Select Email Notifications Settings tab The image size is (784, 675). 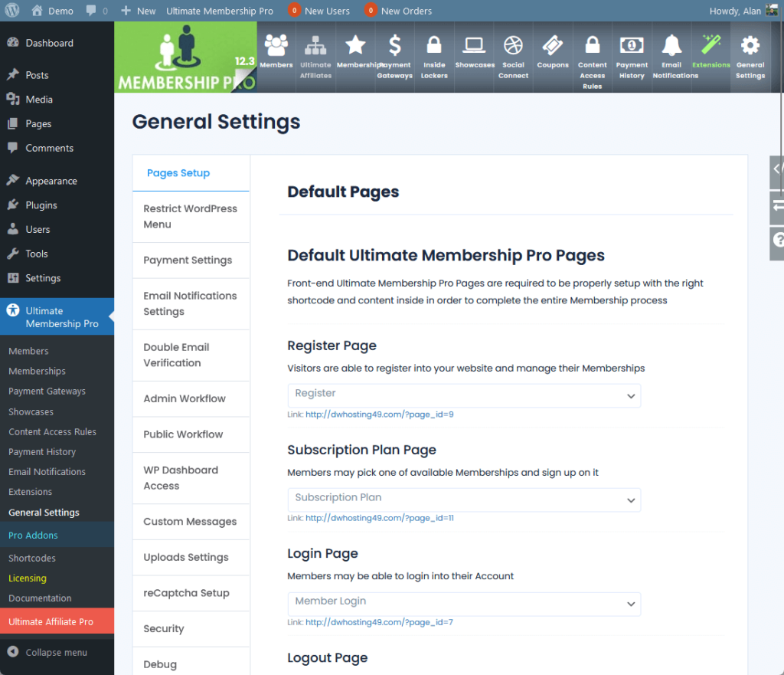(191, 303)
